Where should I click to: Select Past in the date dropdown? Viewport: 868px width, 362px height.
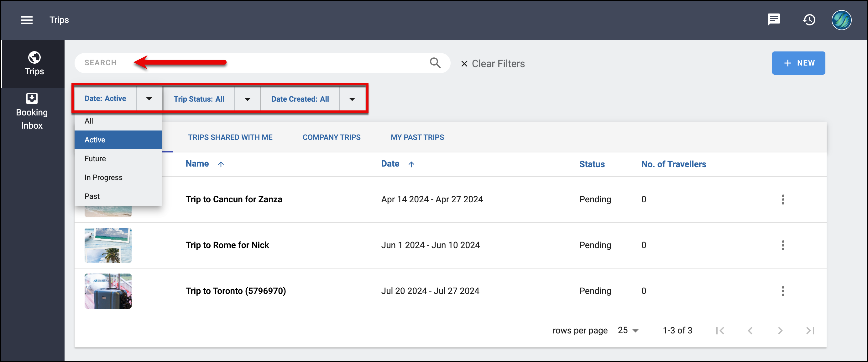click(x=118, y=196)
